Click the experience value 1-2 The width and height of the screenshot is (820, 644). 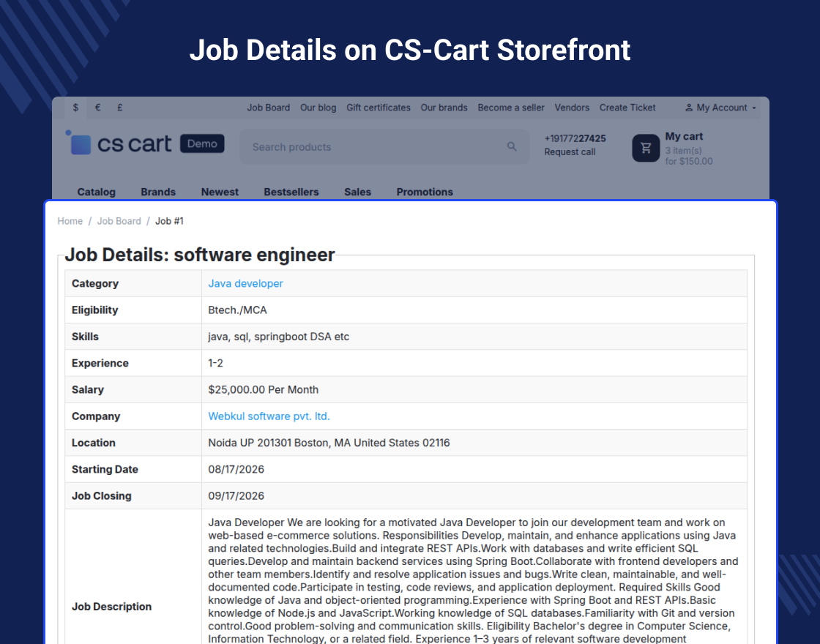[x=215, y=363]
